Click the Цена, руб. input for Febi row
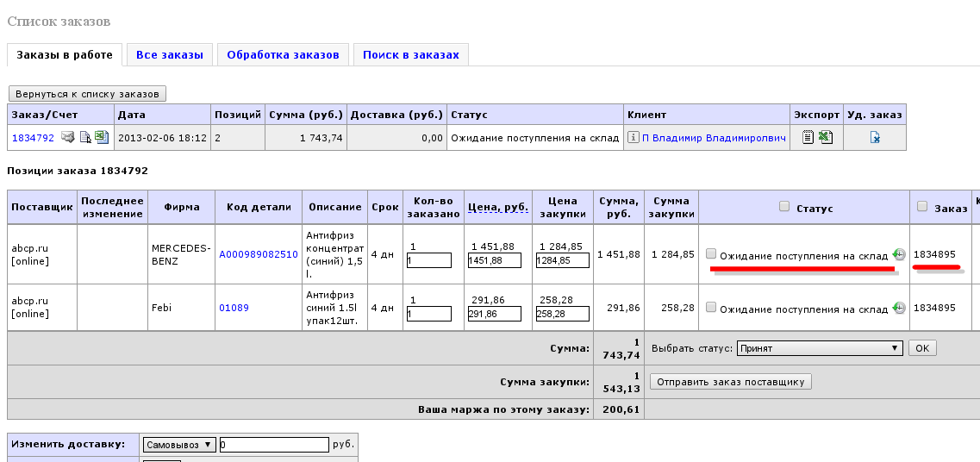Image resolution: width=980 pixels, height=462 pixels. [494, 315]
